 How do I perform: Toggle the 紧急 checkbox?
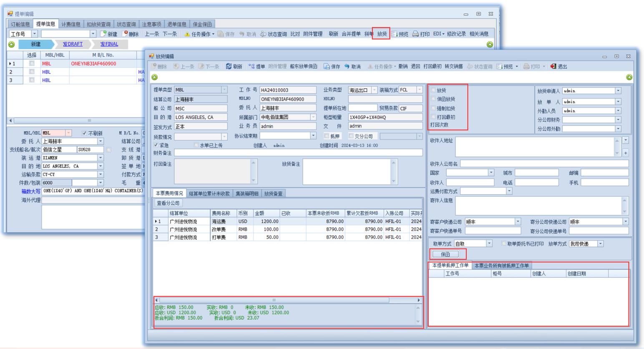156,145
